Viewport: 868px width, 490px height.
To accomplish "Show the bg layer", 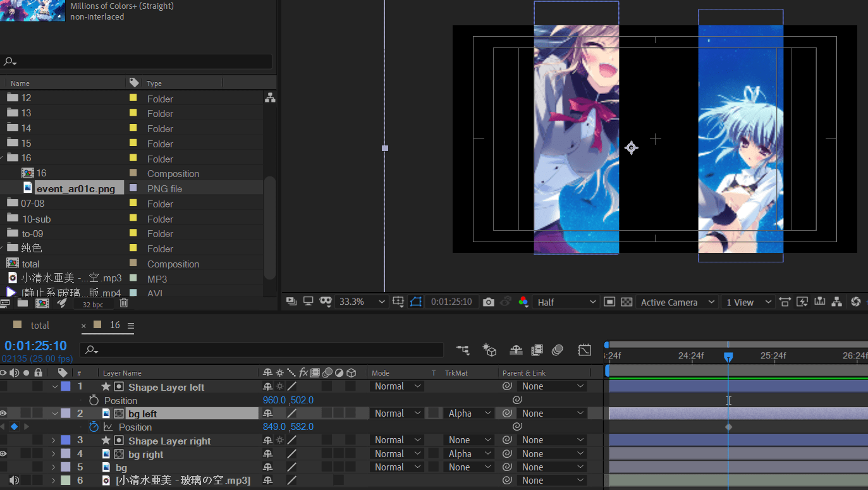I will click(x=4, y=467).
